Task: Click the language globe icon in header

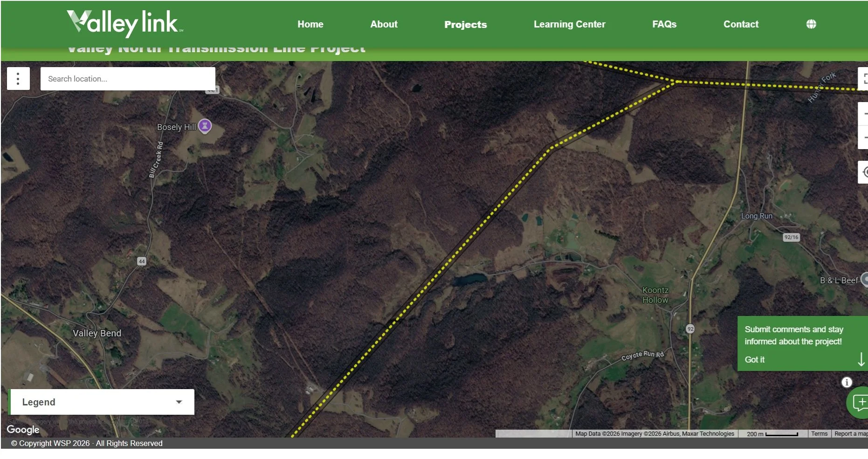Action: click(x=811, y=24)
